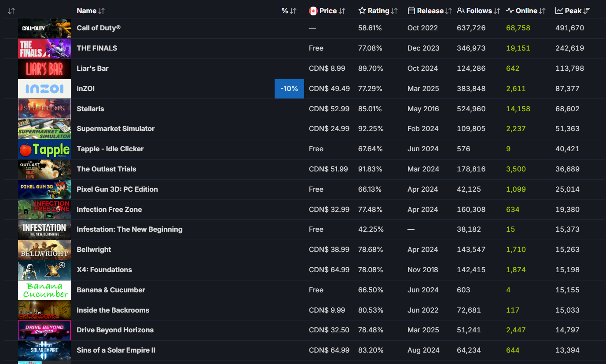606x364 pixels.
Task: Click the Stellaris game thumbnail
Action: [44, 109]
